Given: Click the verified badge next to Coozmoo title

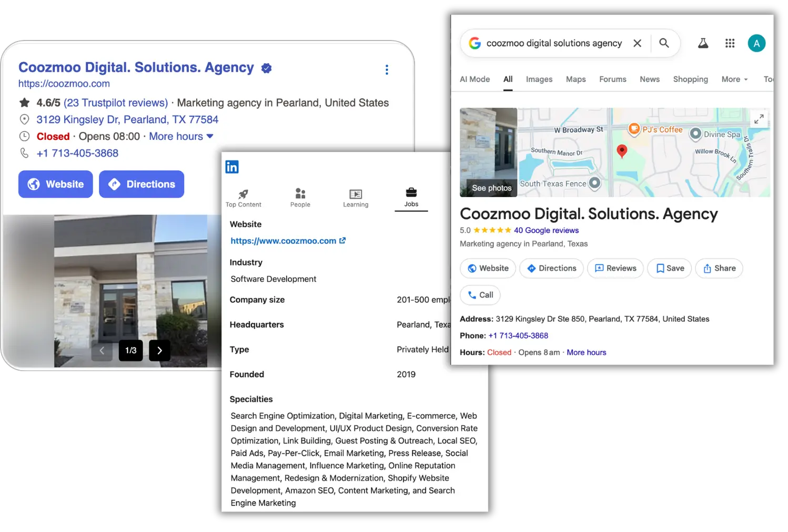Looking at the screenshot, I should coord(267,68).
